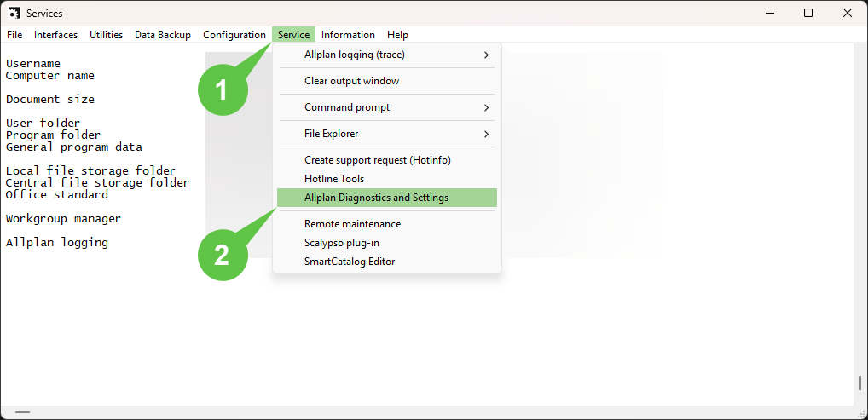Expand the Command prompt submenu
868x420 pixels.
(x=387, y=107)
